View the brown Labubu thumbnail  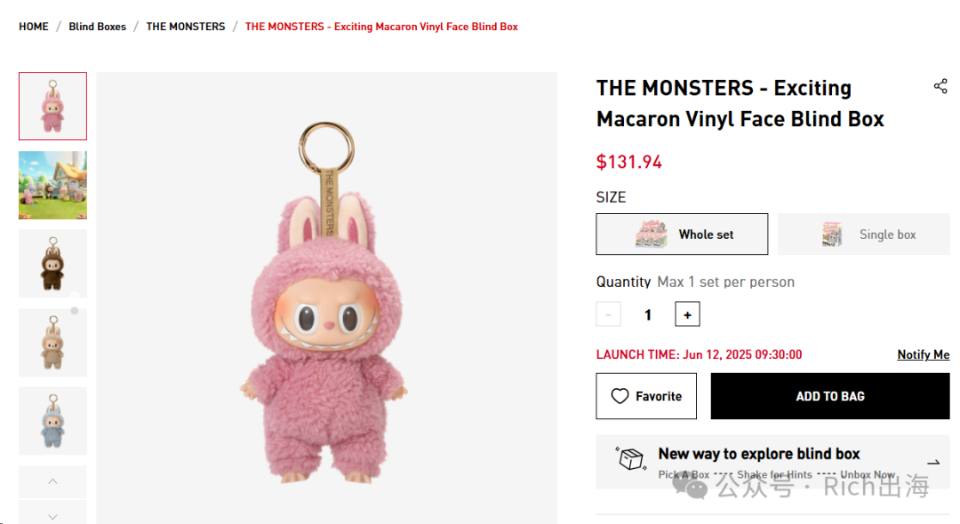coord(53,263)
